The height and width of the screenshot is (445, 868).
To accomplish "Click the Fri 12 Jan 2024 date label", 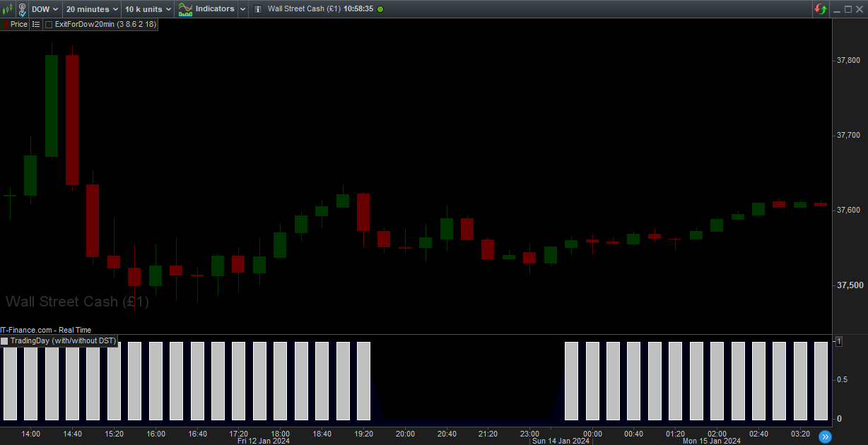I will click(264, 441).
